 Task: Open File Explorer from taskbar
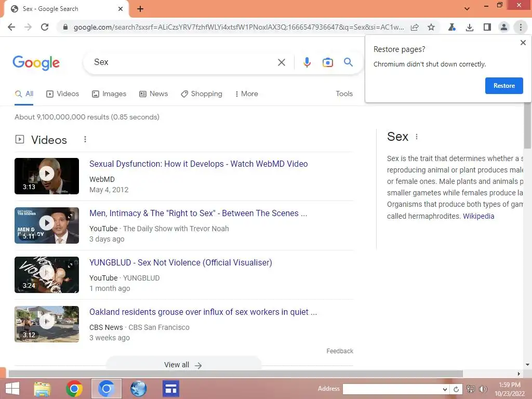[42, 389]
